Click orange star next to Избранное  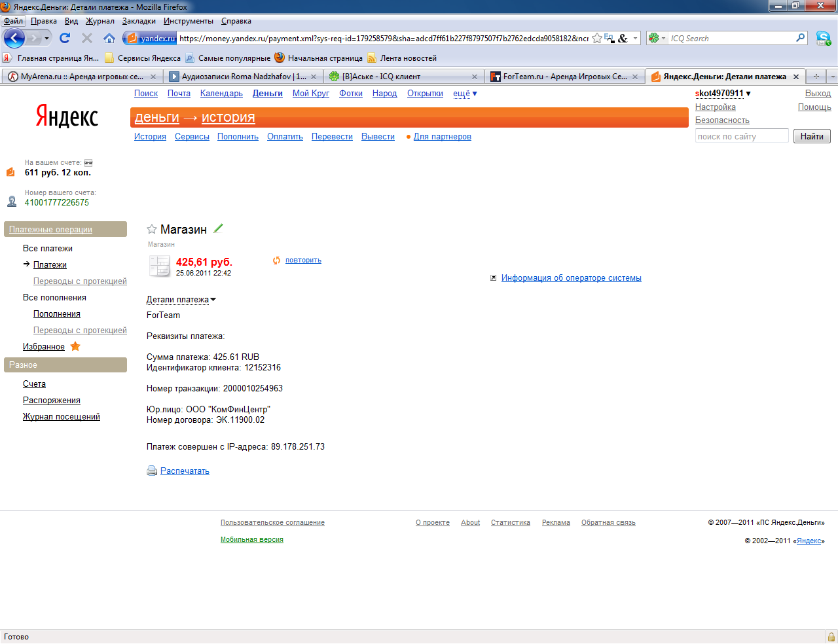[75, 346]
